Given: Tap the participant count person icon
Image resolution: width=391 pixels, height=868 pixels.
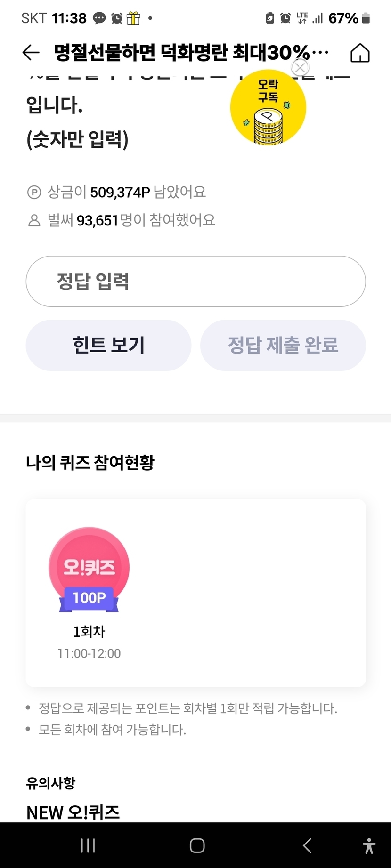Looking at the screenshot, I should 34,220.
